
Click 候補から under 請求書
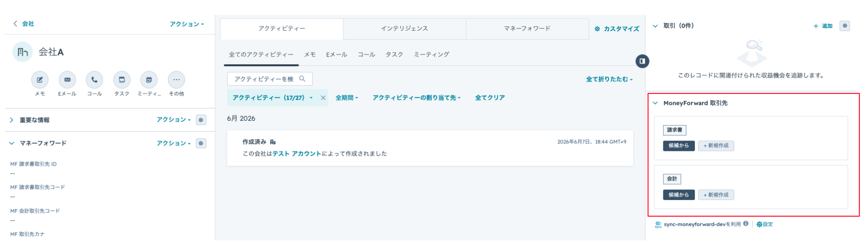pyautogui.click(x=678, y=146)
